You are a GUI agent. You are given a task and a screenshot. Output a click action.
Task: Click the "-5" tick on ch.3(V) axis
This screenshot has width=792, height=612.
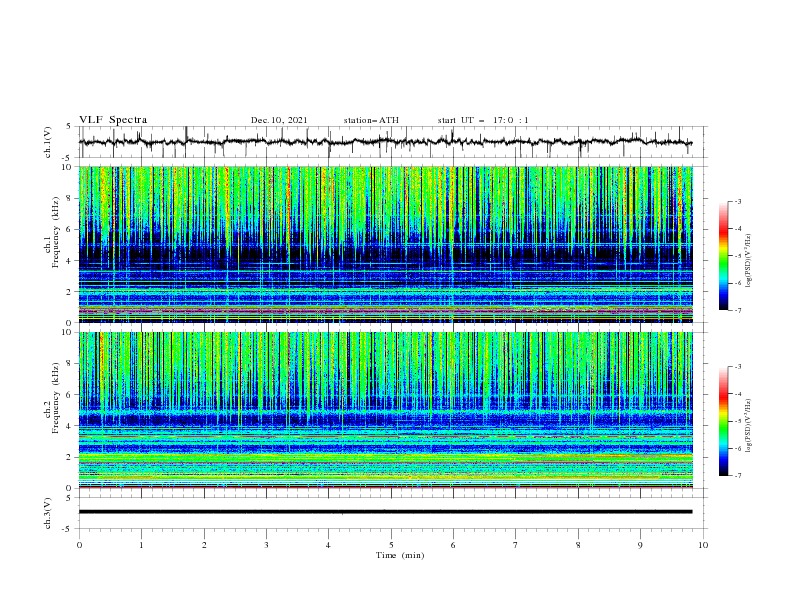[67, 529]
